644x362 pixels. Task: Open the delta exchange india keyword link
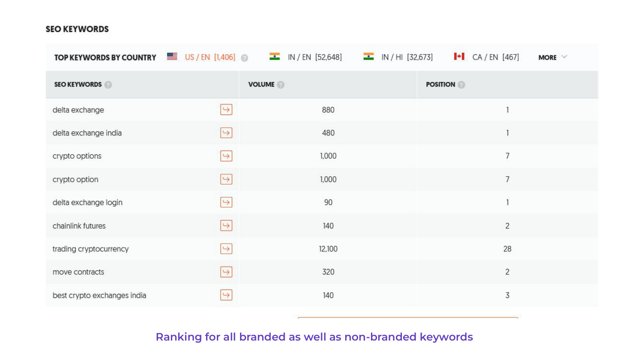coord(87,133)
